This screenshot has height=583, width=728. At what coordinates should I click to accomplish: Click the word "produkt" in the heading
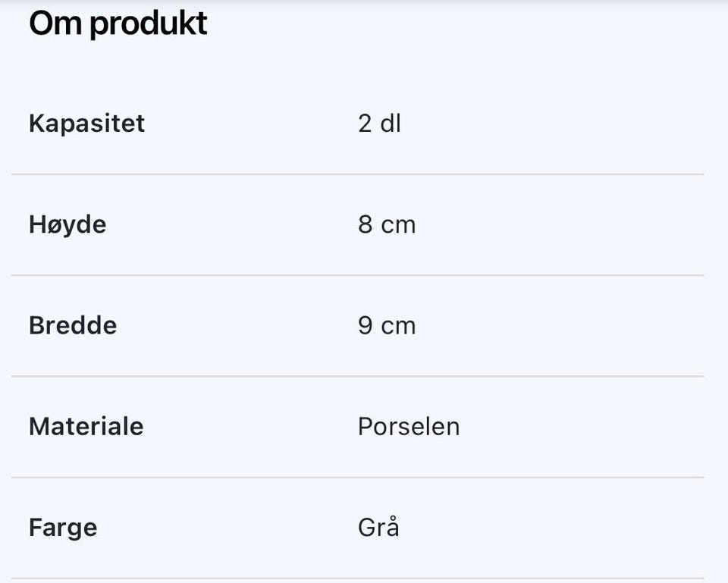149,25
